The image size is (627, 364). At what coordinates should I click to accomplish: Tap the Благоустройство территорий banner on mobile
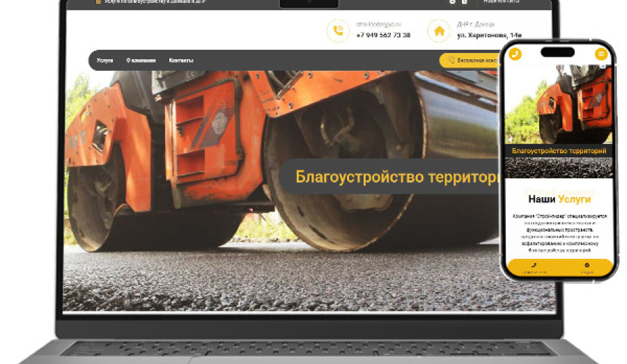(x=559, y=150)
